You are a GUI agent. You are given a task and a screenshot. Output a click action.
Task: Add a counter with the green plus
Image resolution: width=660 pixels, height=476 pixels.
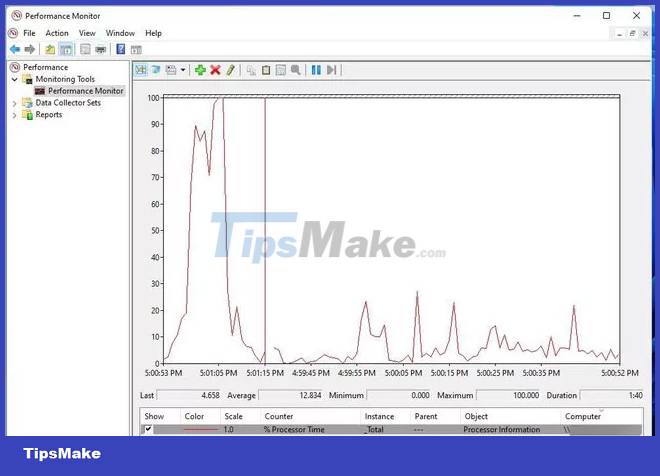click(x=200, y=70)
